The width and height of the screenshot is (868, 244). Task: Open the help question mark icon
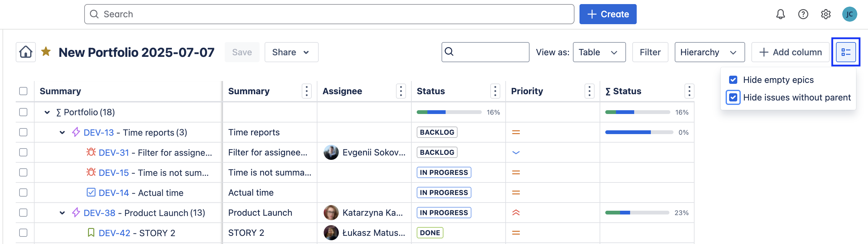coord(803,14)
